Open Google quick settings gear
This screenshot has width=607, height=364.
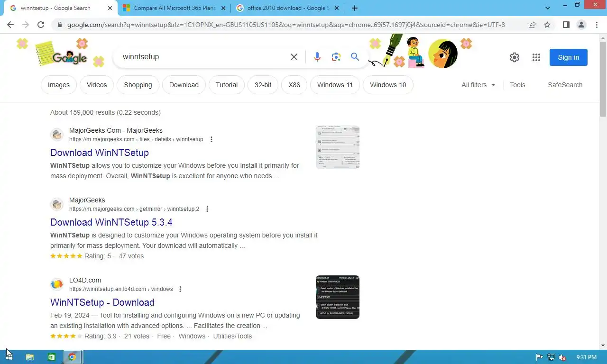point(515,57)
